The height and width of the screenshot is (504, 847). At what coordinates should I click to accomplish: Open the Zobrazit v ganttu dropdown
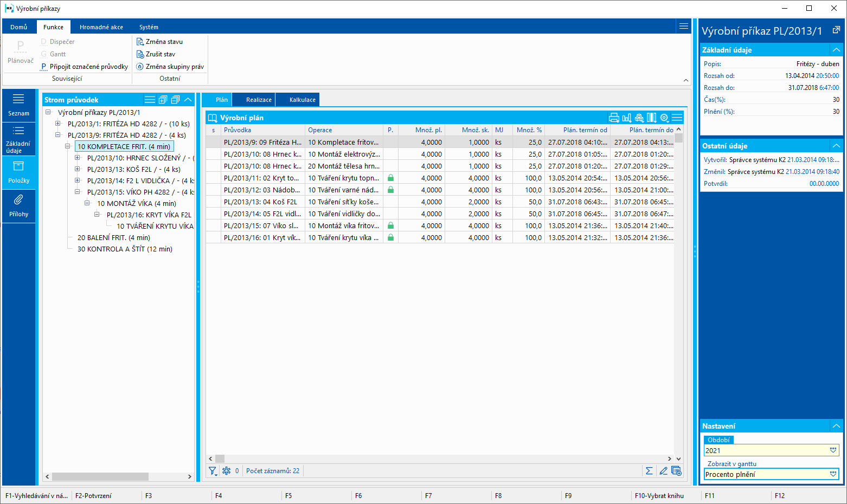pyautogui.click(x=833, y=474)
